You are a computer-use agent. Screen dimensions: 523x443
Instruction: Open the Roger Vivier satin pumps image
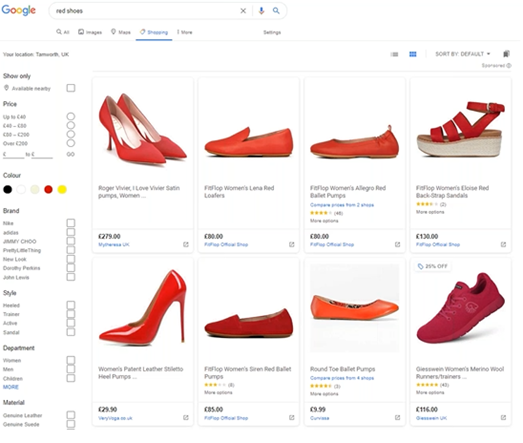click(x=143, y=129)
